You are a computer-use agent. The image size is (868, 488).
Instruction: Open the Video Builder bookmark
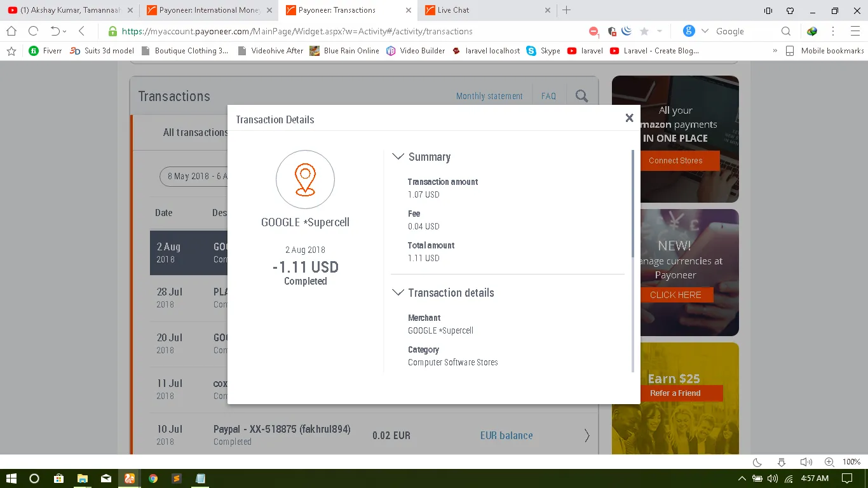click(x=416, y=51)
